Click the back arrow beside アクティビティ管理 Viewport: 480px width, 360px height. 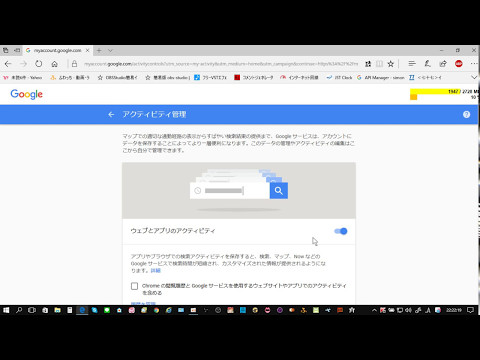[x=111, y=115]
